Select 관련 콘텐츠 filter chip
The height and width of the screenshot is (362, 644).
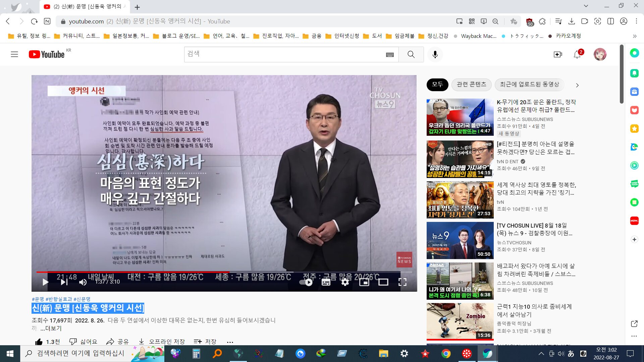click(471, 84)
